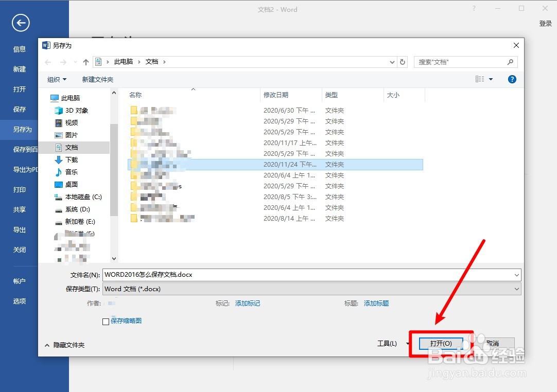Click the 添加标记 link

pos(248,304)
